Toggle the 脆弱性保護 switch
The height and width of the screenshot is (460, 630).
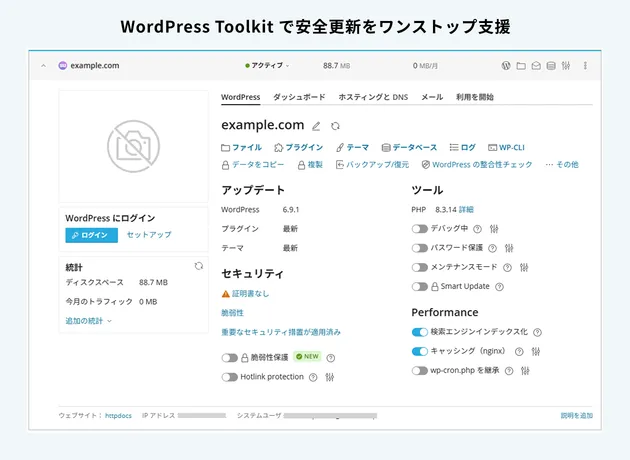click(x=230, y=358)
